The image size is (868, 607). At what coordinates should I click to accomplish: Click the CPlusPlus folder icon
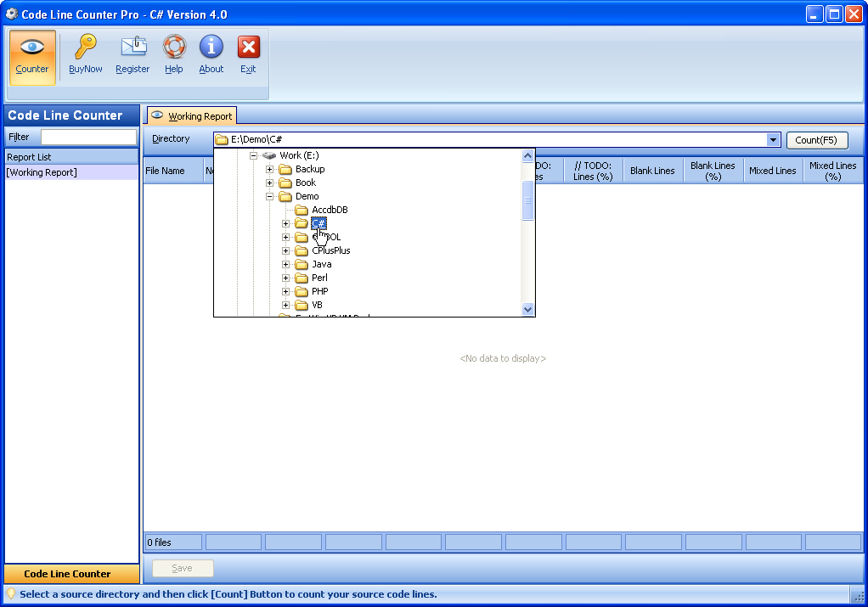(302, 250)
